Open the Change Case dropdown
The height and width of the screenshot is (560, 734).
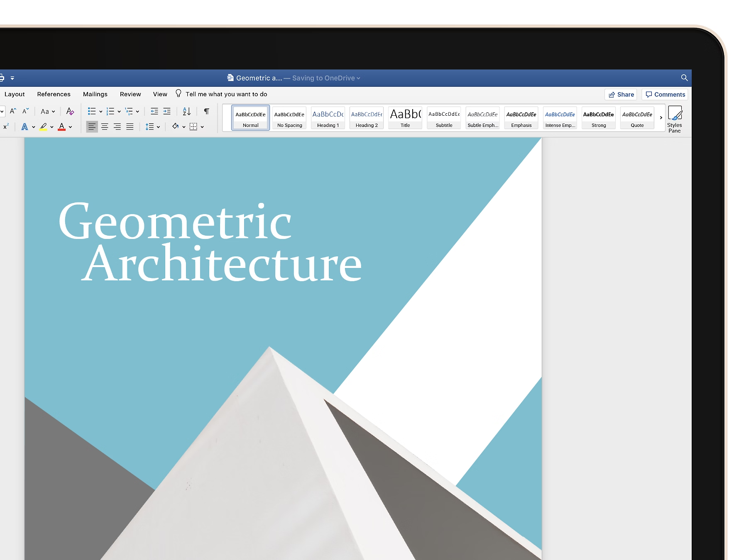47,111
